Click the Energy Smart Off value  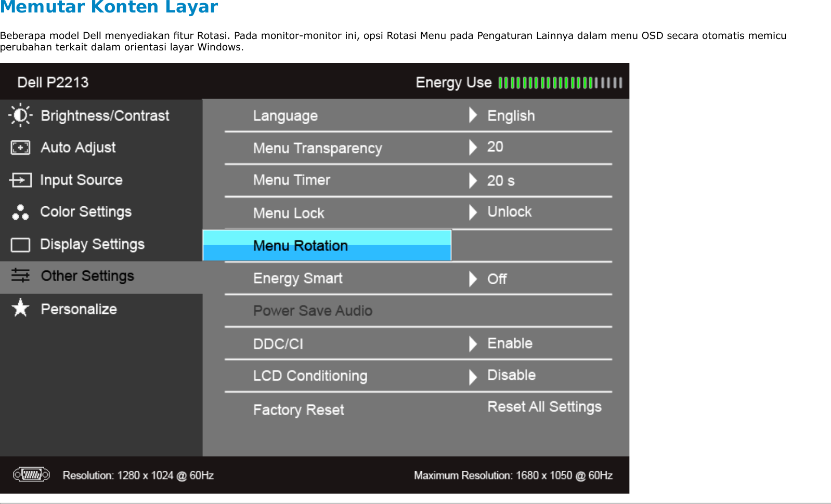pos(497,279)
